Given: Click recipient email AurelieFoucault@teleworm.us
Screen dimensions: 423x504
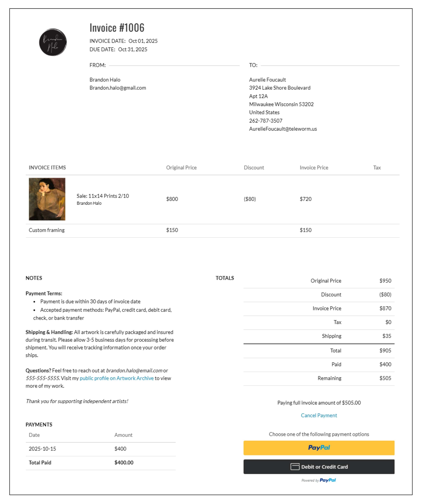Looking at the screenshot, I should (283, 129).
